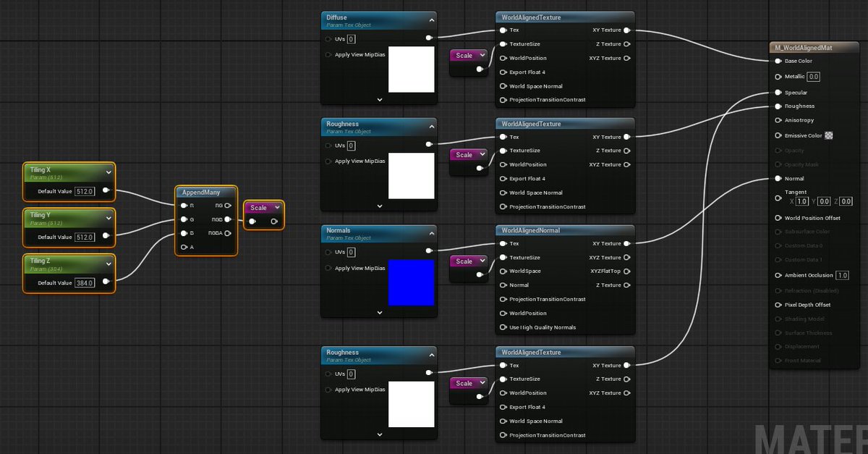
Task: Click the Anisotropy input pin
Action: coord(778,120)
